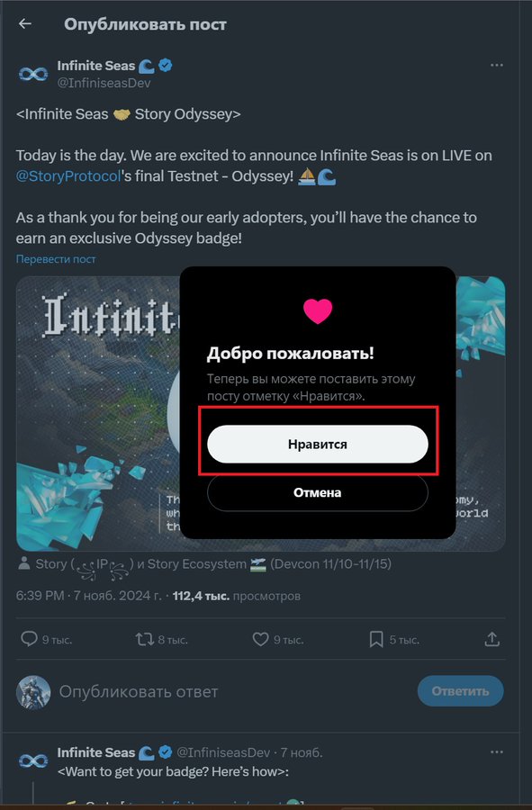This screenshot has height=810, width=532.
Task: Open the @InfiniseasDev handle under the top name
Action: pyautogui.click(x=104, y=83)
